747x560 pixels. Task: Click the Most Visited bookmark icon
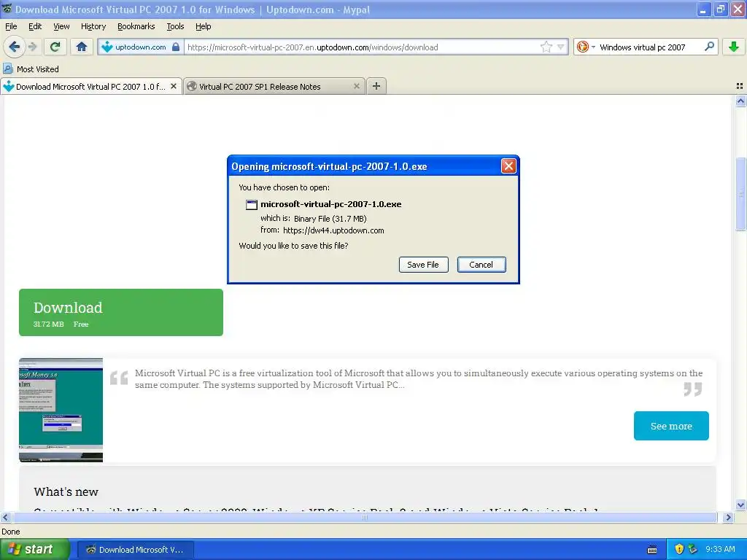point(7,69)
